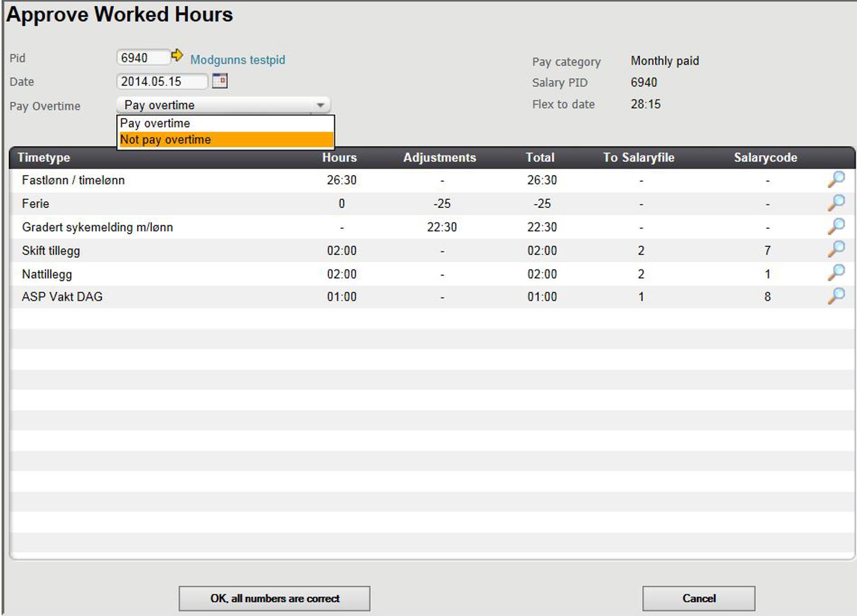Viewport: 857px width, 616px height.
Task: Click the yellow arrow icon next to Pid
Action: point(177,56)
